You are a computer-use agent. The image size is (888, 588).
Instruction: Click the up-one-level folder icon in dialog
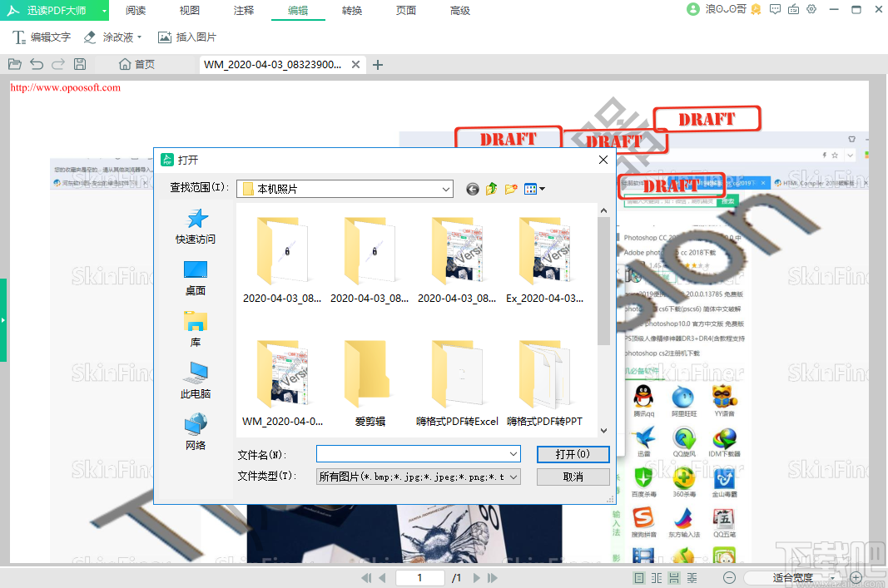click(x=491, y=189)
